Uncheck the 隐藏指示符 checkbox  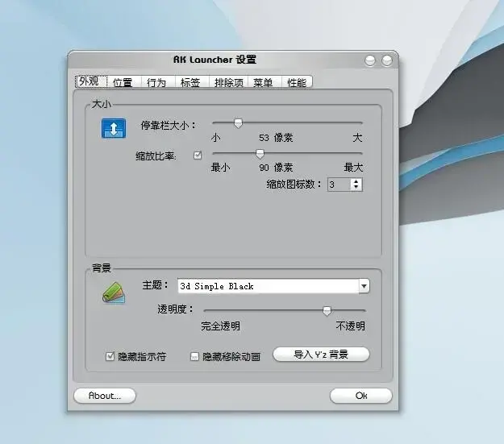(110, 356)
